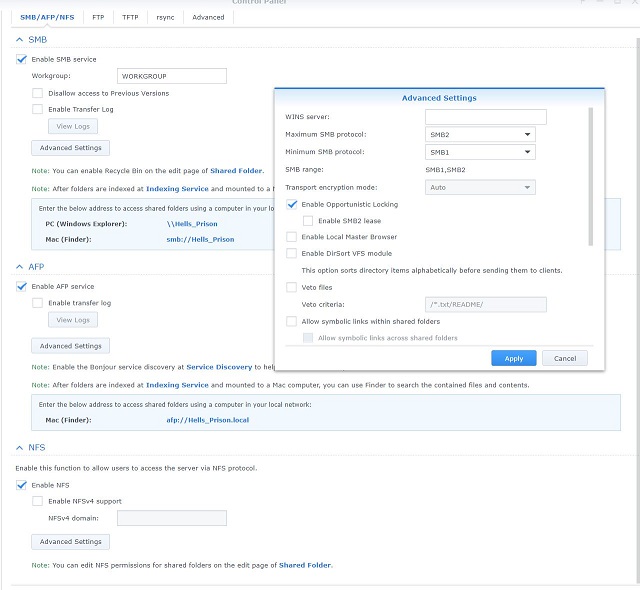Check Enable DirSort VFS module

tap(292, 253)
